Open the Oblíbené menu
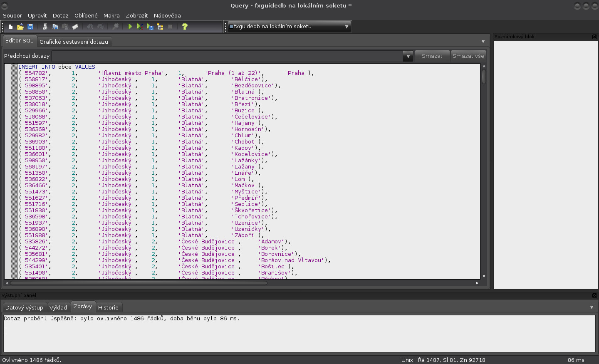The width and height of the screenshot is (599, 364). [86, 15]
